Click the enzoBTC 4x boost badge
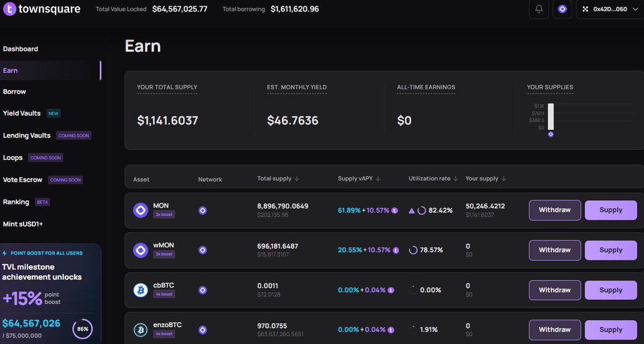The width and height of the screenshot is (644, 344). (x=164, y=334)
